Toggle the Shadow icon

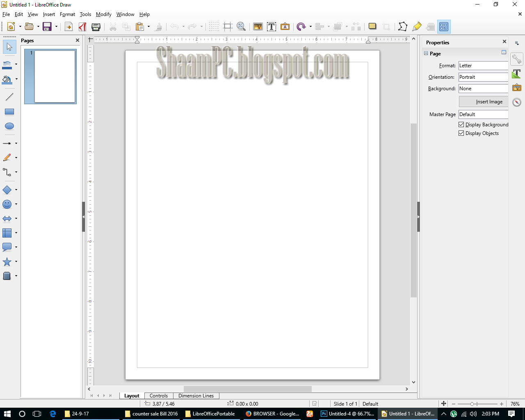point(372,27)
